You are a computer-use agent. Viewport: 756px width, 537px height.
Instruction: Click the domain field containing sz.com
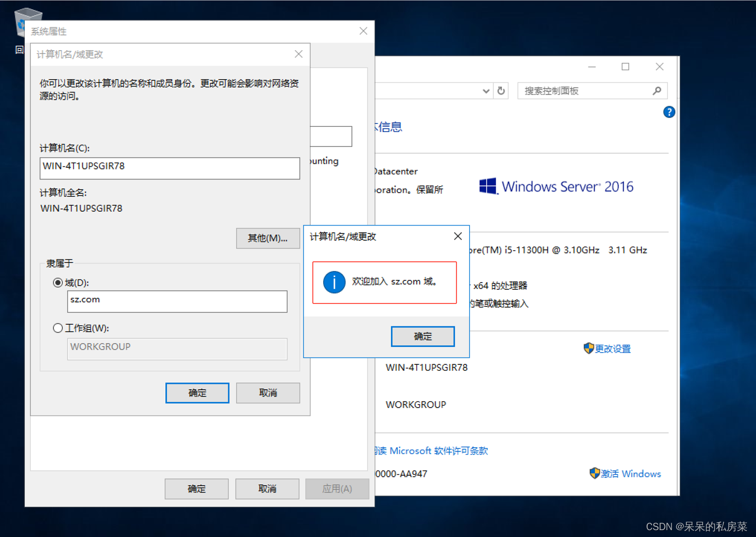177,302
